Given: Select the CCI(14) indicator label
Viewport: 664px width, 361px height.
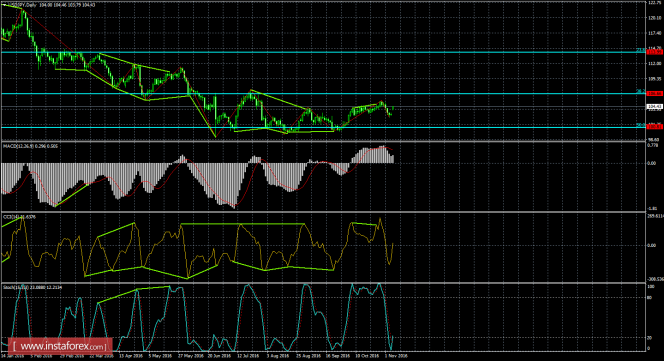Looking at the screenshot, I should [x=19, y=217].
